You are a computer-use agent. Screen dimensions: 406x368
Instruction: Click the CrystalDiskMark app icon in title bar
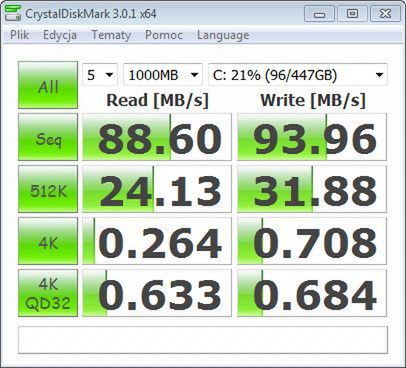[13, 13]
